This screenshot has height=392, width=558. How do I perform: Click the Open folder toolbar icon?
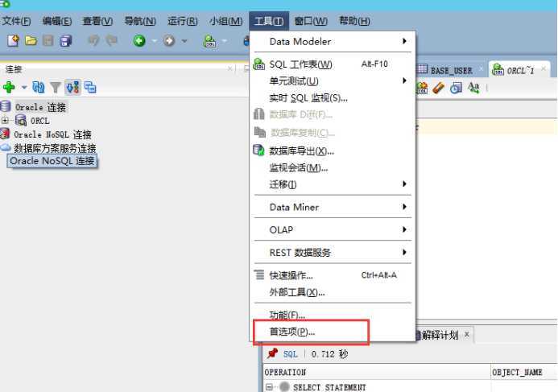31,40
